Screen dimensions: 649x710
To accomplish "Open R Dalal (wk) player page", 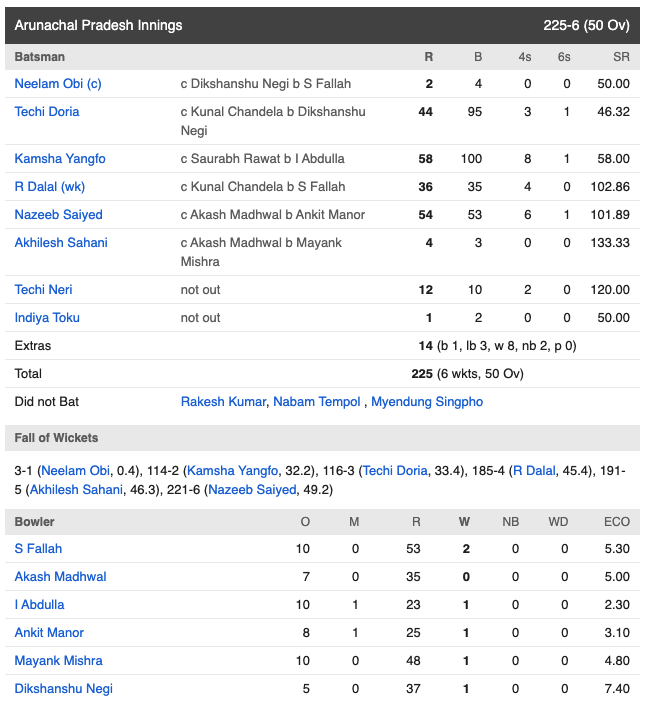I will (50, 187).
